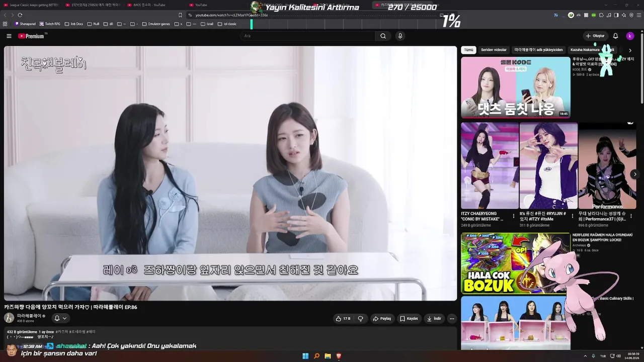Screen dimensions: 644x362
Task: Open the lol classic bookmark folder
Action: pos(227,24)
